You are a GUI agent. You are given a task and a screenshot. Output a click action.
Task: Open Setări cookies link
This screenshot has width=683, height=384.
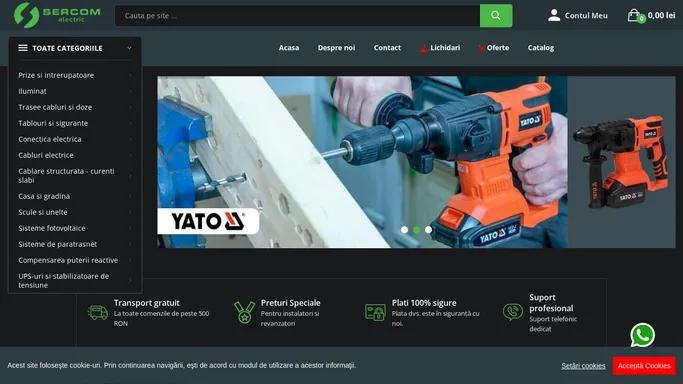pos(583,366)
